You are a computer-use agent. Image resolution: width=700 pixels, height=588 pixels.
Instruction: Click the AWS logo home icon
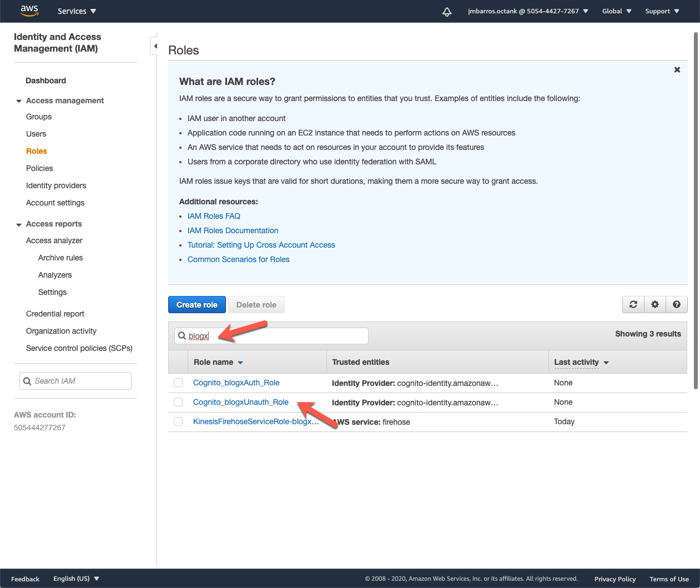pyautogui.click(x=29, y=11)
